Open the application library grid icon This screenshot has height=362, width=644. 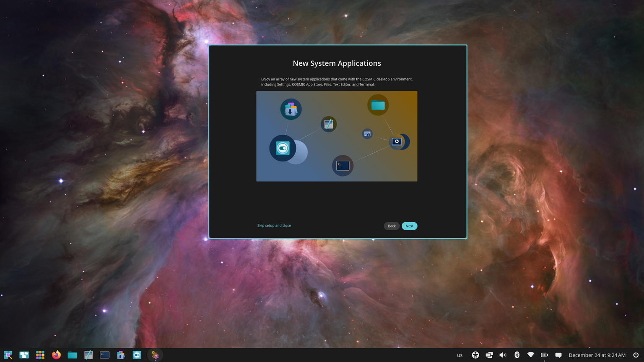40,355
